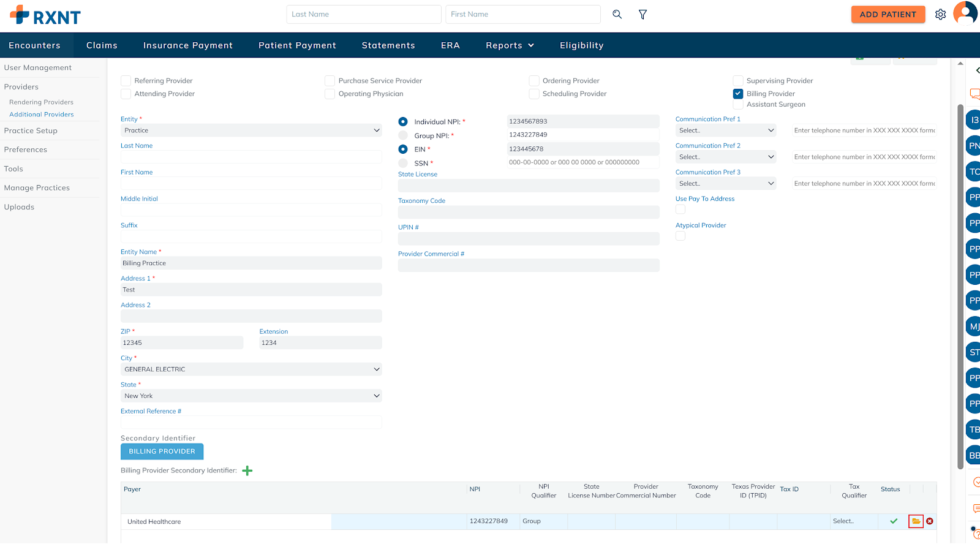Select the Group NPI radio button
Image resolution: width=980 pixels, height=544 pixels.
403,135
